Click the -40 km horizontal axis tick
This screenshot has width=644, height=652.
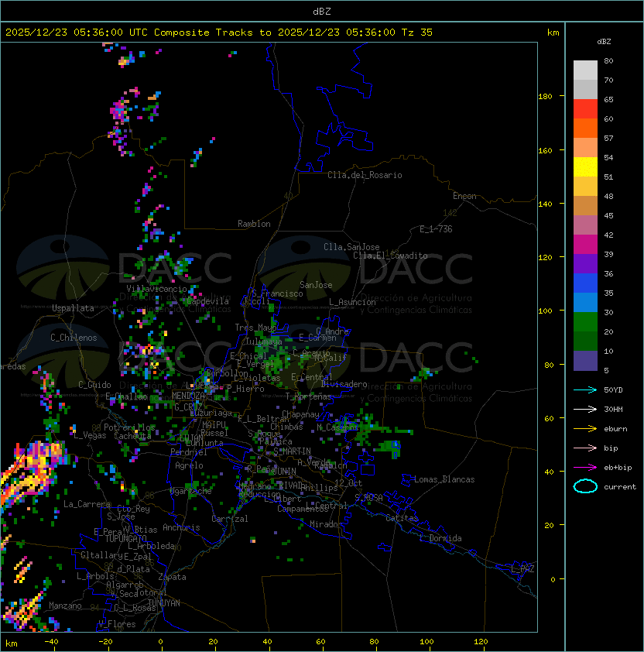(x=52, y=642)
